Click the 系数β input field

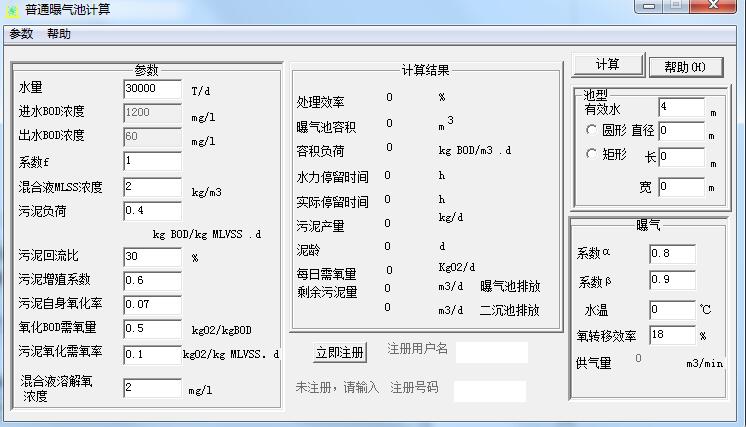pos(672,280)
